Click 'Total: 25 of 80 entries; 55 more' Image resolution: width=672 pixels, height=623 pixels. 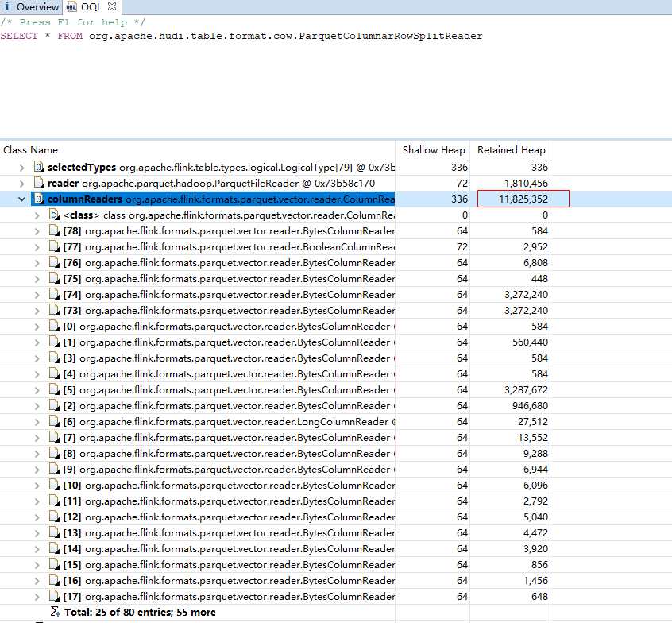pyautogui.click(x=140, y=613)
